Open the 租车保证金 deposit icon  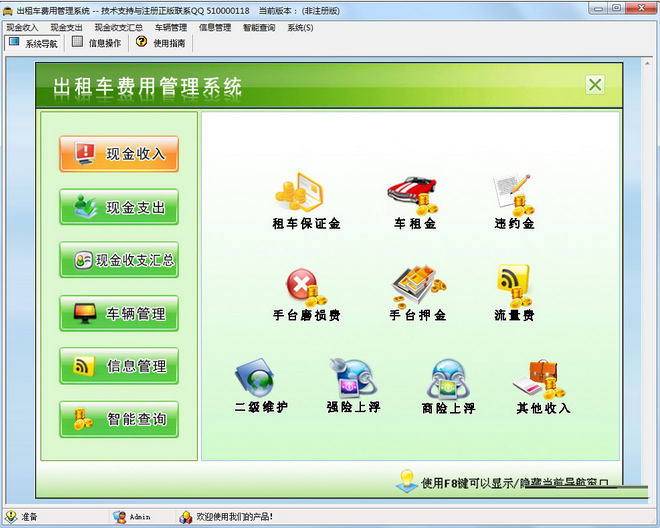299,192
